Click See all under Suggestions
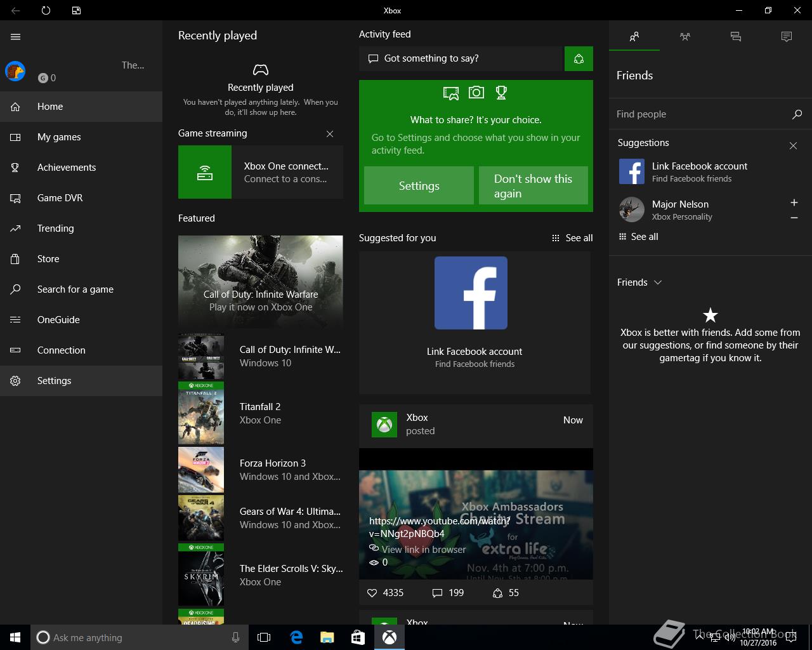This screenshot has height=650, width=812. pos(638,237)
